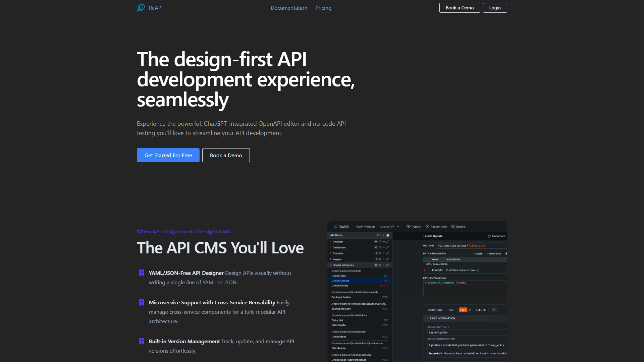Click the plus icon in API Paths header
This screenshot has width=644, height=362.
[383, 235]
